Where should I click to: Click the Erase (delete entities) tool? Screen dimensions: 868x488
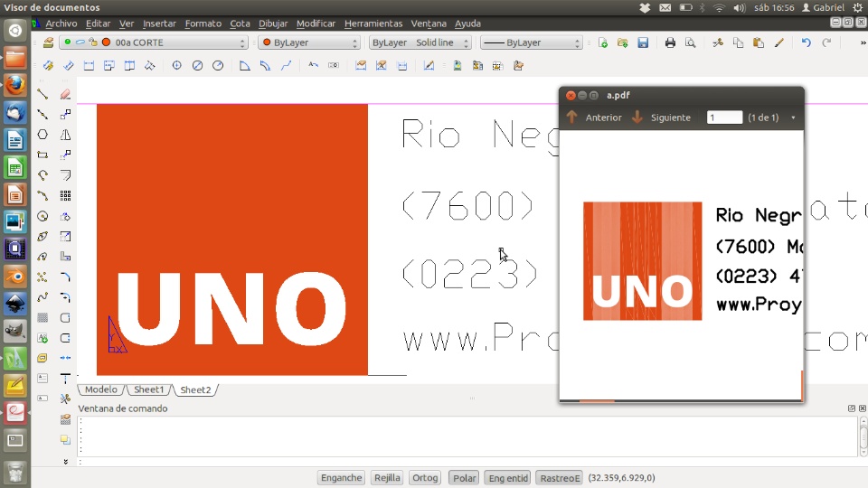[65, 94]
